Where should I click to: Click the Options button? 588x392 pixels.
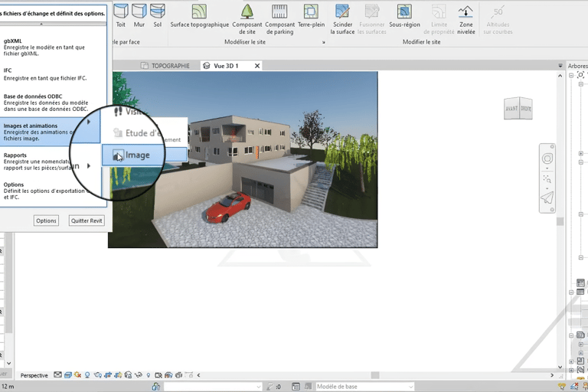[46, 220]
